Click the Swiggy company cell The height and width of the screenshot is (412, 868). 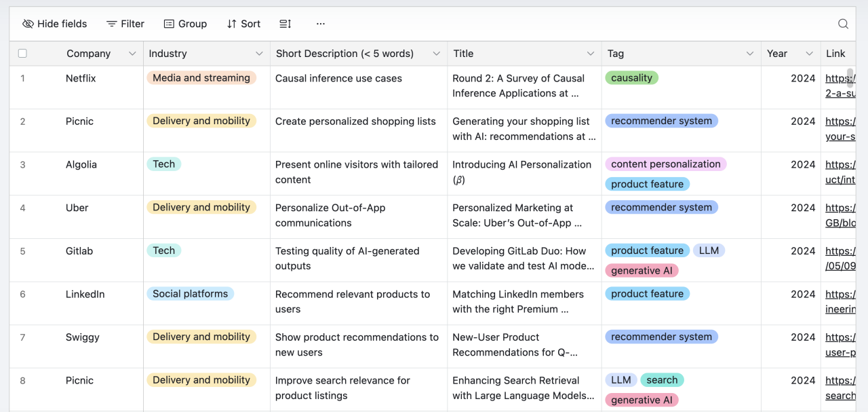tap(83, 337)
